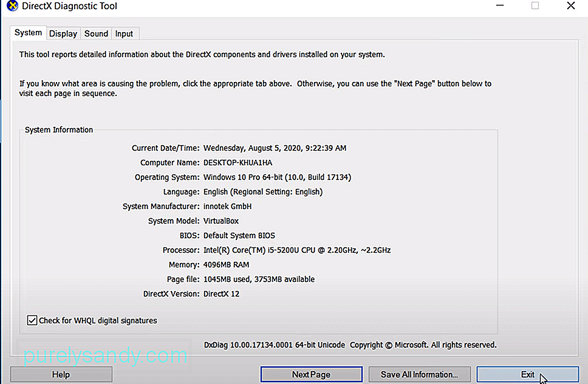Maximize the DirectX Diagnostic Tool window
This screenshot has height=384, width=588.
click(x=535, y=5)
